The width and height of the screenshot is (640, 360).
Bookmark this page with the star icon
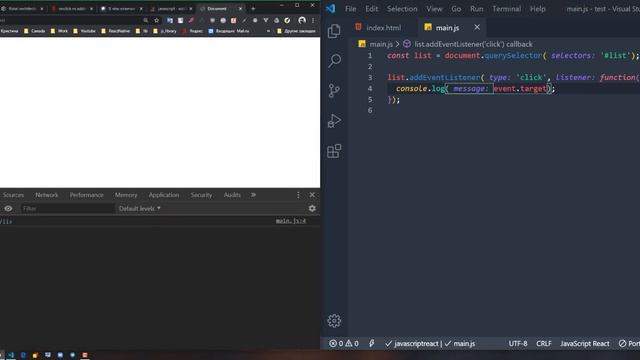(156, 20)
